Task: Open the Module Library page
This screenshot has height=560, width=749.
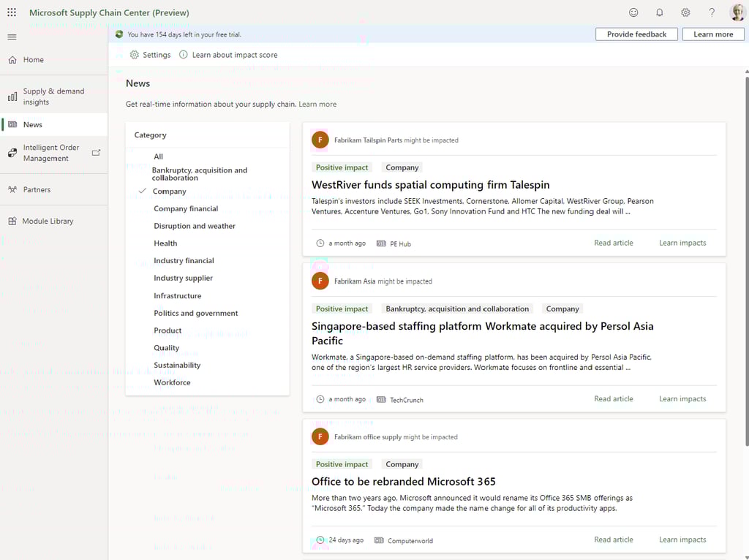Action: (x=48, y=221)
